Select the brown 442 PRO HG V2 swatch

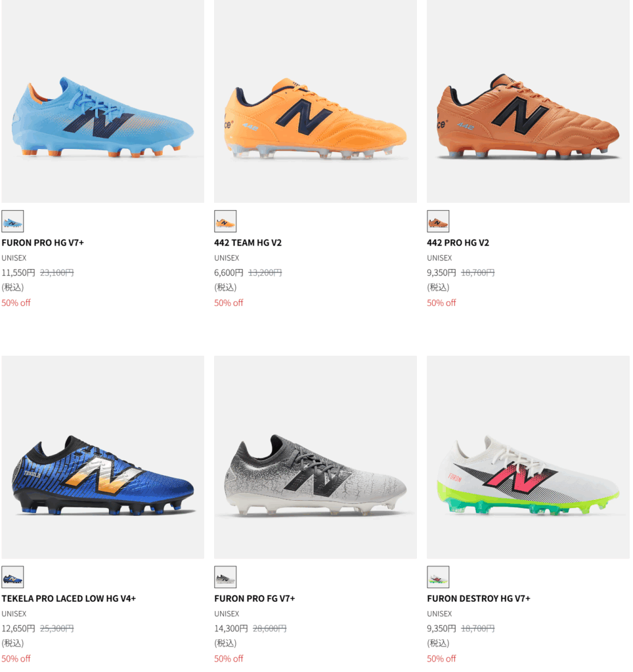pos(438,221)
